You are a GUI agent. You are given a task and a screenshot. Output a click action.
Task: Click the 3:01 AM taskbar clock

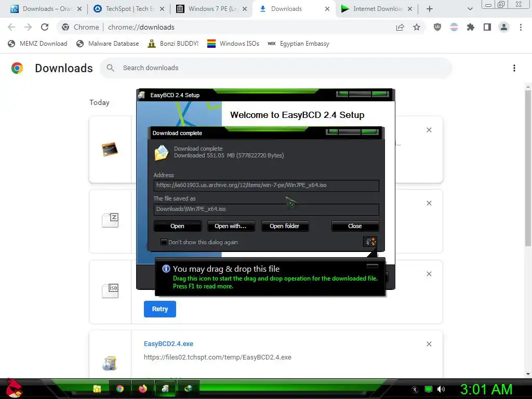click(x=486, y=389)
